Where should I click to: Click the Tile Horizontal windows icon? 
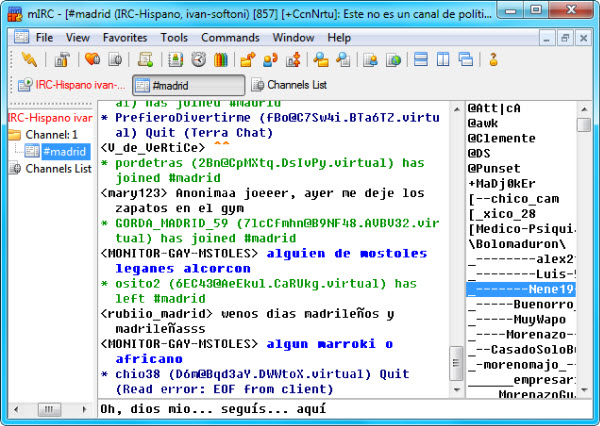[x=421, y=59]
